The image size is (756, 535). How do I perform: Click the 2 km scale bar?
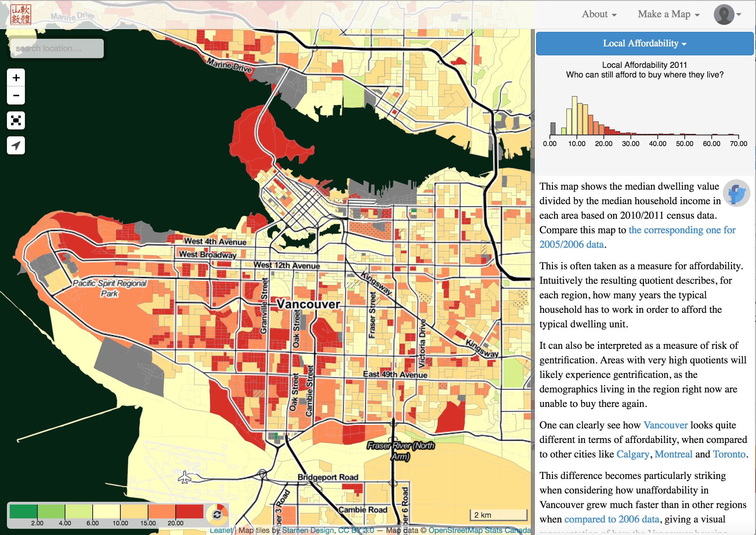tap(498, 515)
